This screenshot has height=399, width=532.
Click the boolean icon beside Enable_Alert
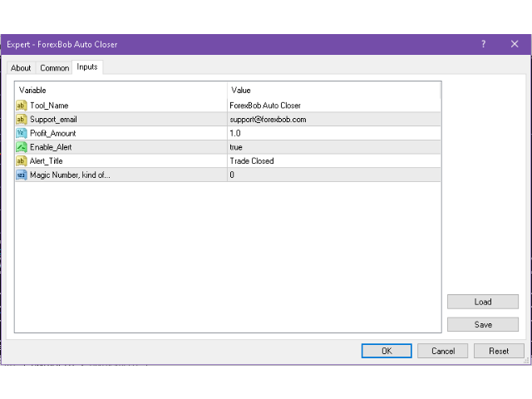coord(22,147)
